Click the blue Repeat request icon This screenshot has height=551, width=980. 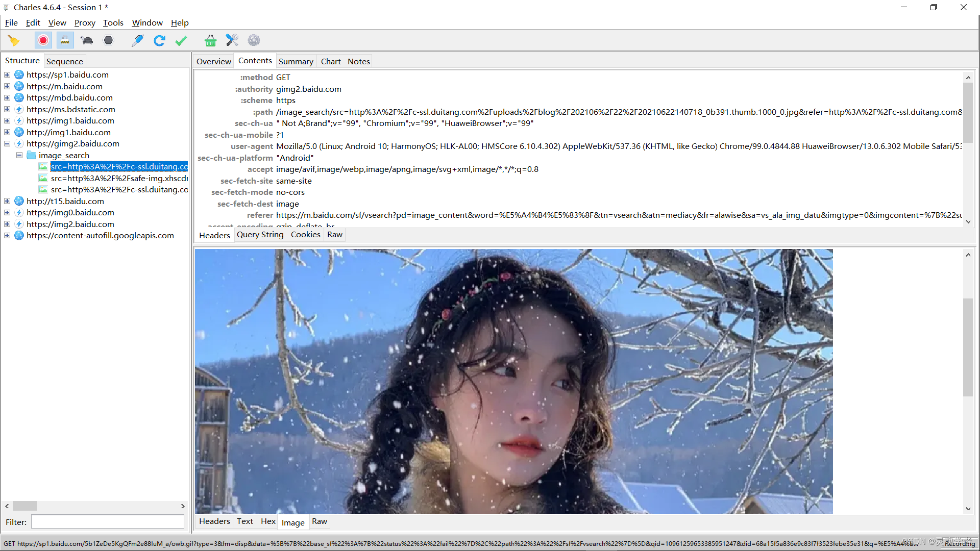(x=159, y=40)
